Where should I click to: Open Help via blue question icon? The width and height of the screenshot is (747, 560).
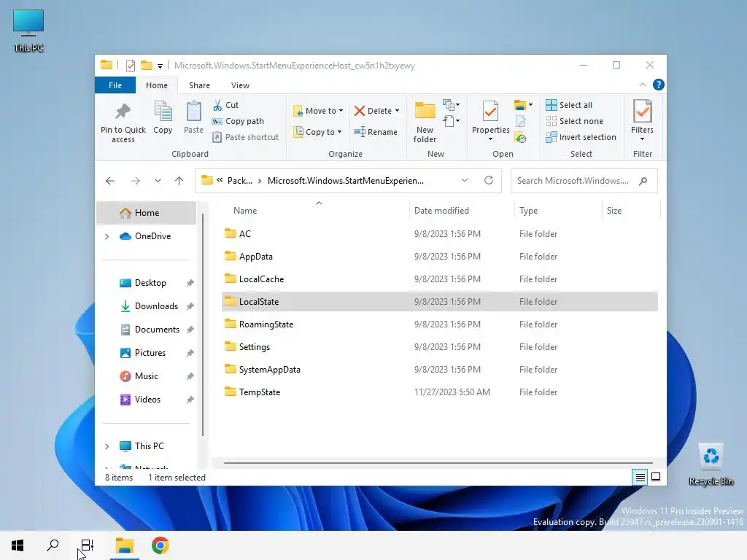click(x=659, y=85)
